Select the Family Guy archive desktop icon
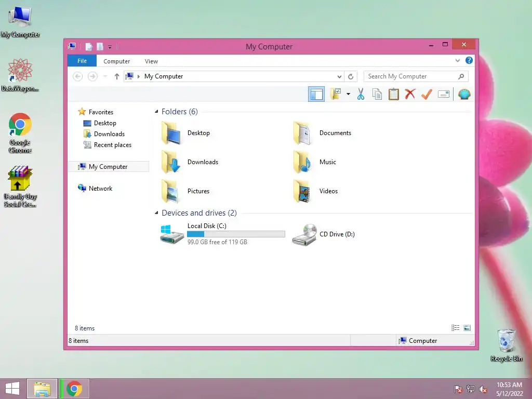This screenshot has width=532, height=399. [20, 187]
